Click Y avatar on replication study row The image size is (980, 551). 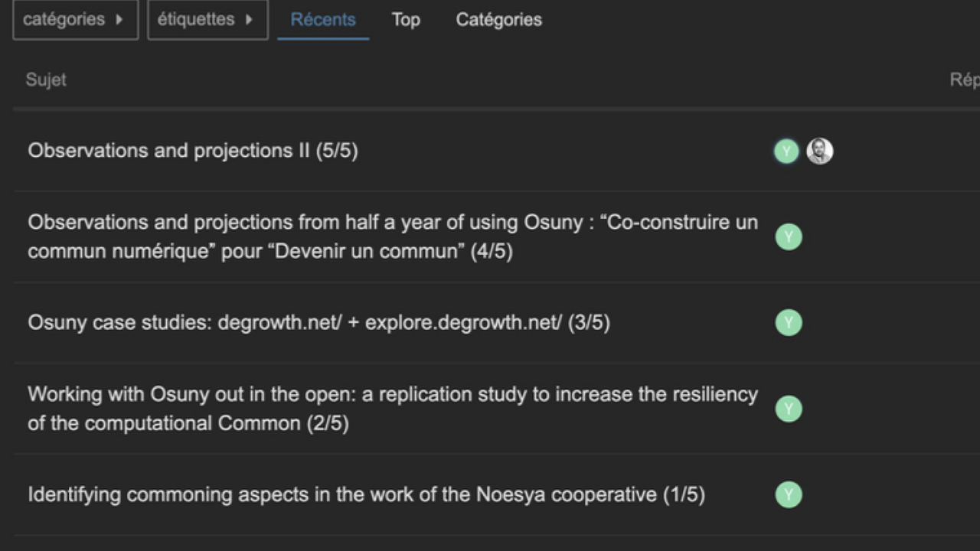click(788, 409)
